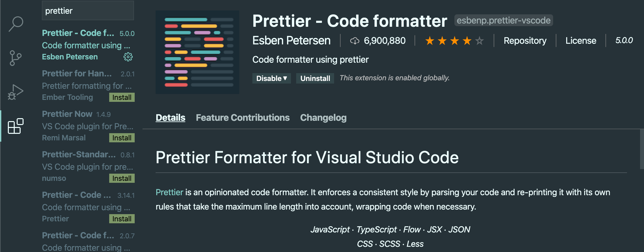Image resolution: width=644 pixels, height=252 pixels.
Task: Click the Code formatter using prettier description in the header
Action: [x=310, y=59]
